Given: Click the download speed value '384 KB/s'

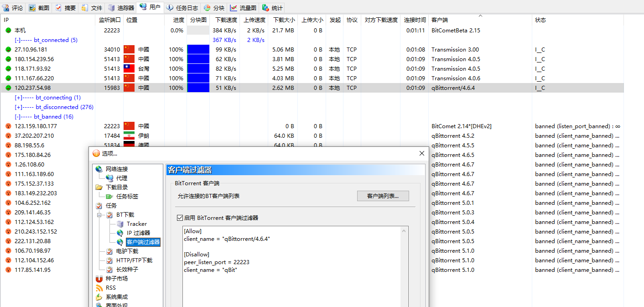Looking at the screenshot, I should [x=224, y=31].
